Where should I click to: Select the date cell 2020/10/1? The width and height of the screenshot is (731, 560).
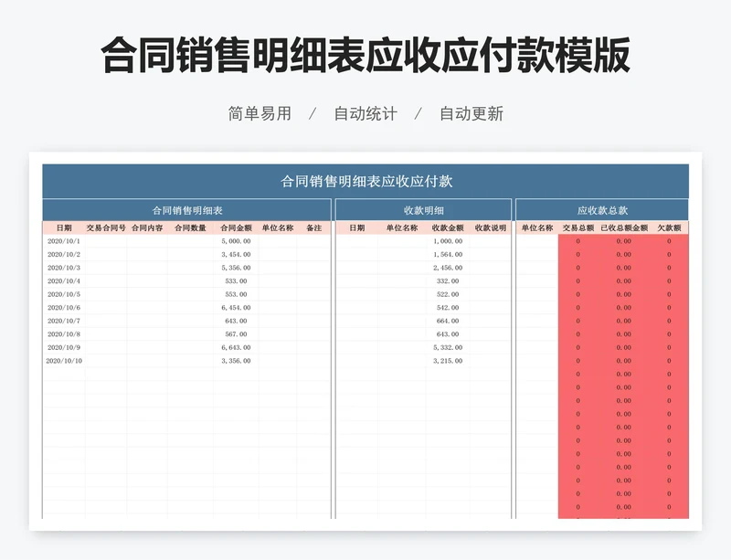64,241
